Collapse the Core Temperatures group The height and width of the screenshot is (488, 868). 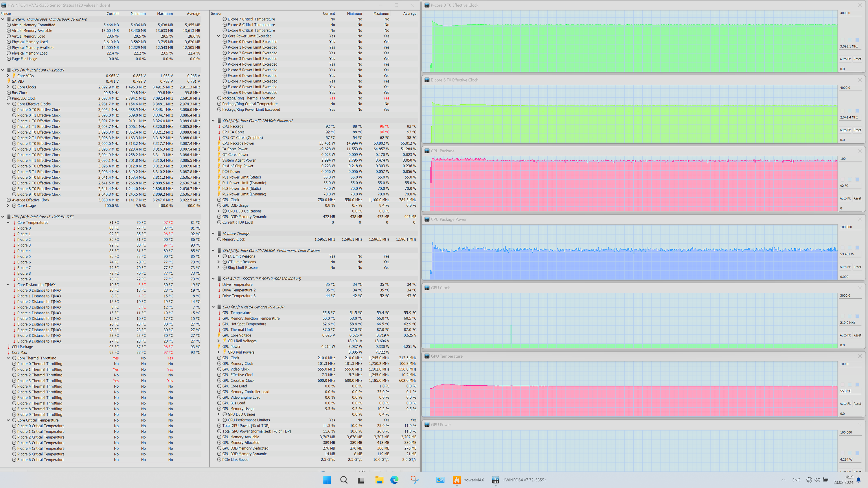[8, 223]
